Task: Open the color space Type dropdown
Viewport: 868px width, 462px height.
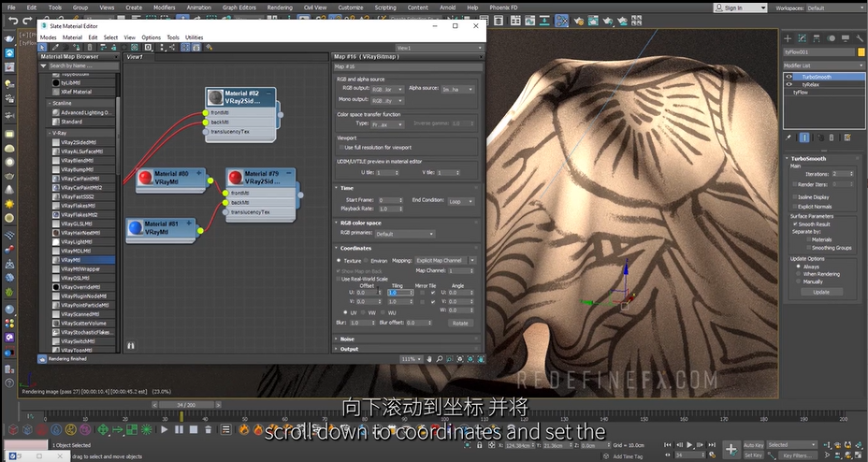Action: coord(387,124)
